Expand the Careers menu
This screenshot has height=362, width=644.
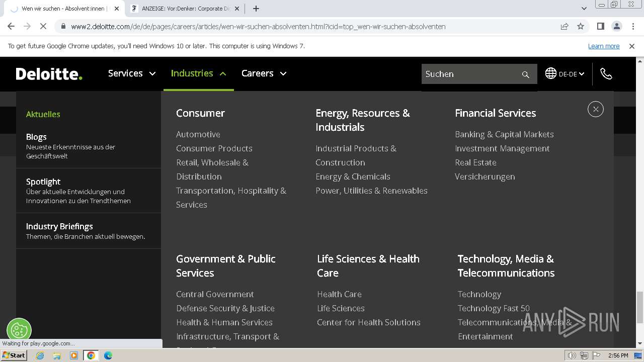coord(264,73)
